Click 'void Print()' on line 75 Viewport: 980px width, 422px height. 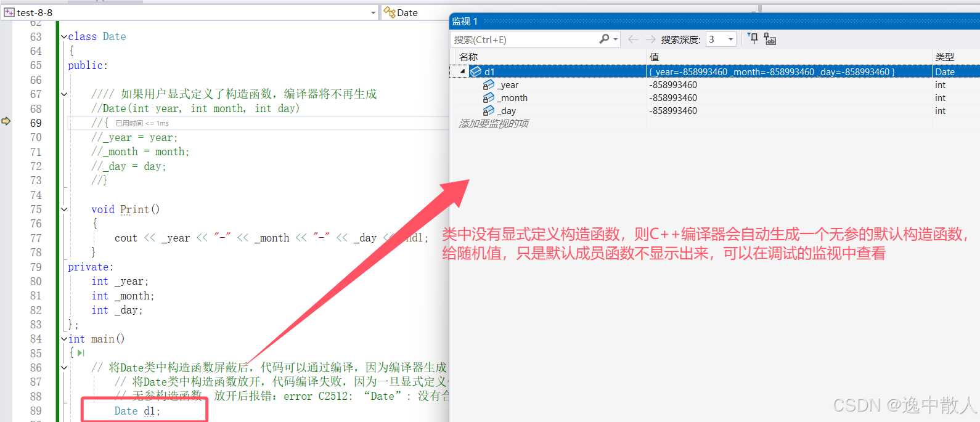[x=125, y=209]
